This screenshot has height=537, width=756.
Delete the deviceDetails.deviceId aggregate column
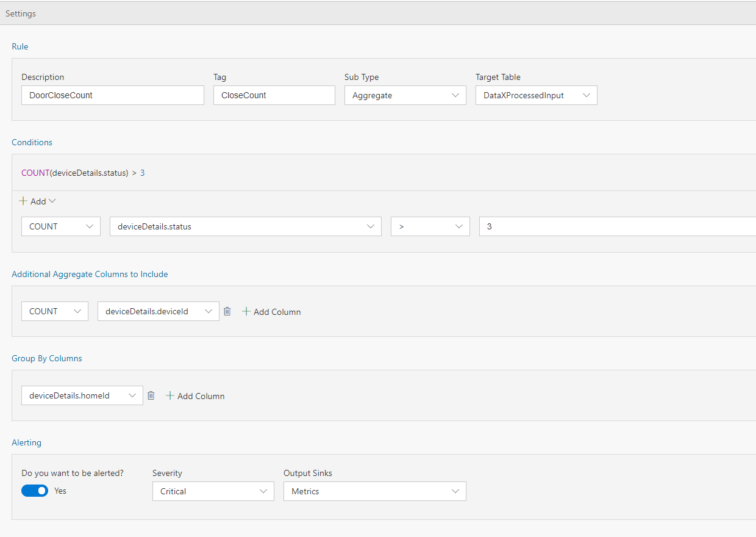pyautogui.click(x=227, y=311)
